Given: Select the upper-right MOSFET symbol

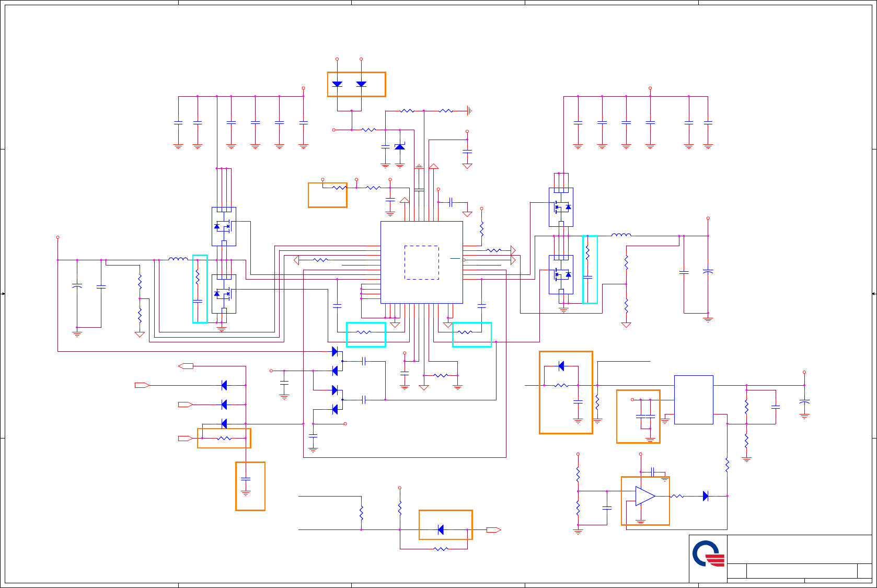Looking at the screenshot, I should pos(561,207).
